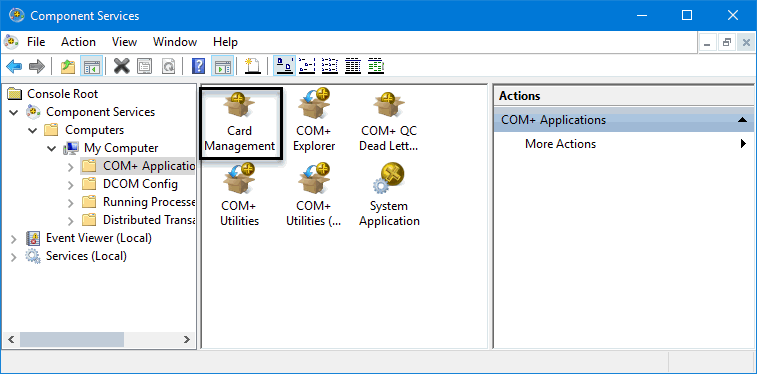Toggle Show/Hide Action Pane button
The width and height of the screenshot is (757, 374).
222,66
